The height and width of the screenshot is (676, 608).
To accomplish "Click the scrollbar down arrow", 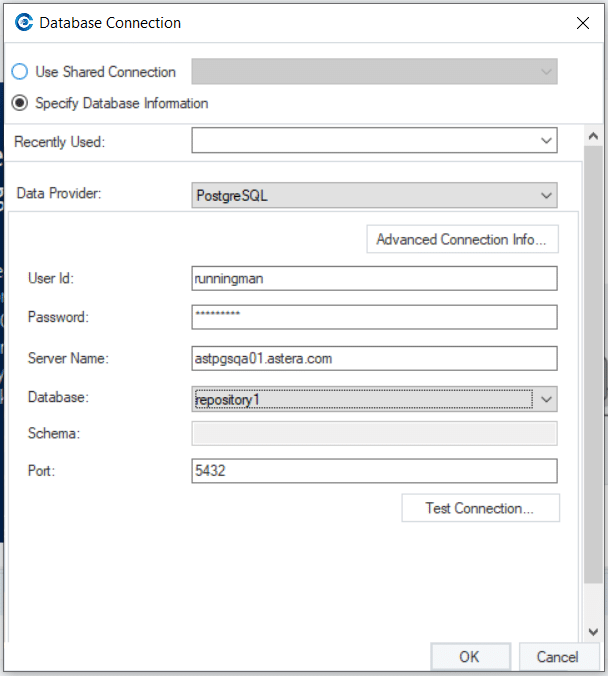I will (x=593, y=631).
